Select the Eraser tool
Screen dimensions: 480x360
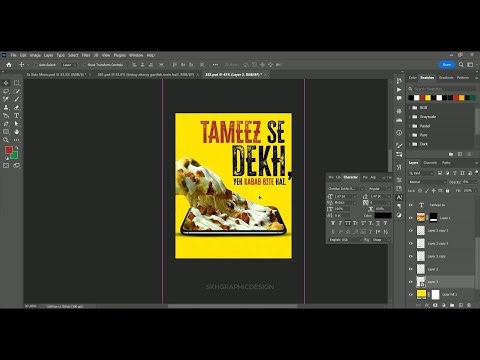pos(16,107)
